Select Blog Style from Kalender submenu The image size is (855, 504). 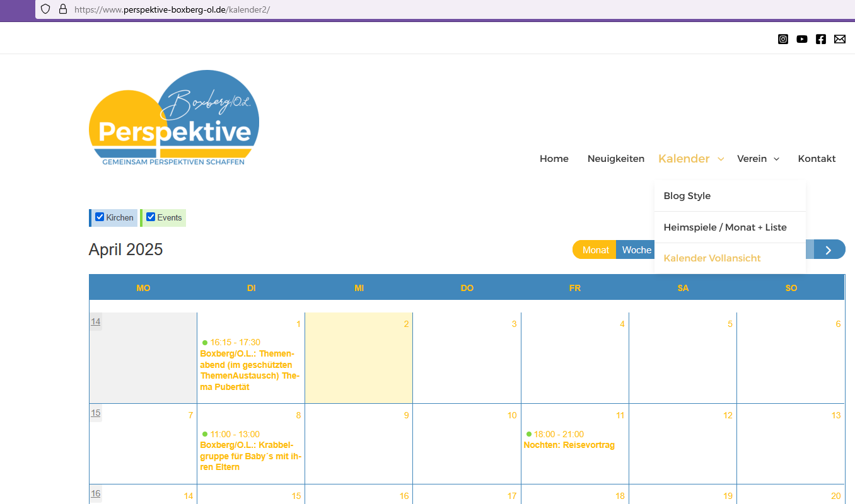pos(687,196)
